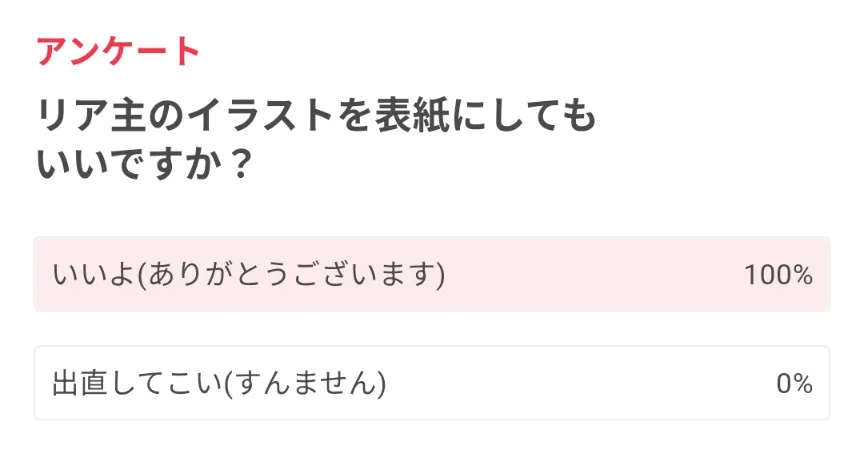Click the blank middle of the 0% option row
Viewport: 864px width, 459px height.
point(580,383)
